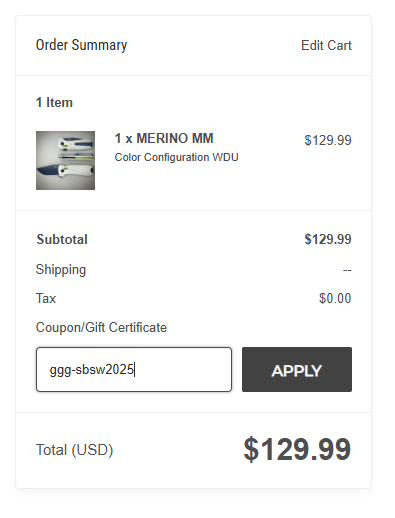The width and height of the screenshot is (395, 518).
Task: Click the Shipping label
Action: coord(61,269)
